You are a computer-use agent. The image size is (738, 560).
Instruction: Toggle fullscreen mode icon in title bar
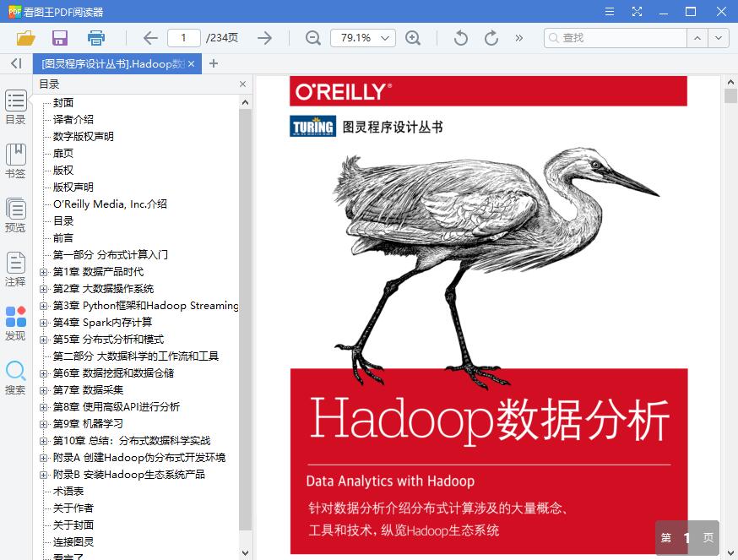637,11
